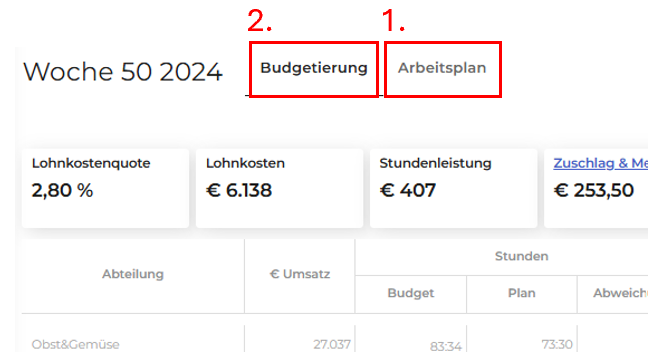Screen dimensions: 655x360
Task: Select the Lohnkosten € 6.138 card
Action: (x=279, y=188)
